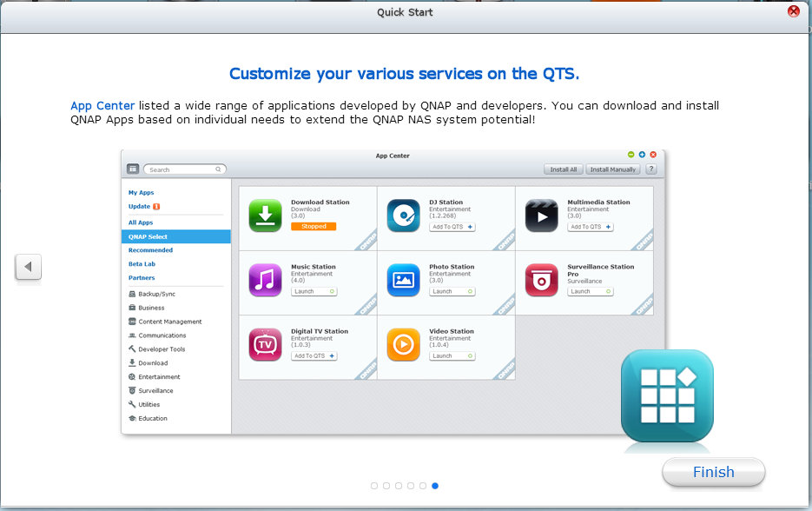The height and width of the screenshot is (511, 812).
Task: Click the orange Stopped status on Download Station
Action: click(x=314, y=227)
